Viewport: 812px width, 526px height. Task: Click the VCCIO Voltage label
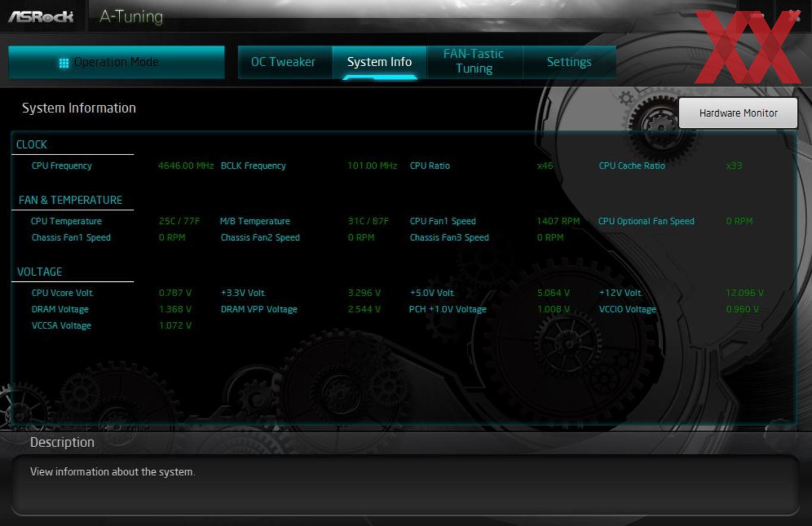pyautogui.click(x=627, y=309)
